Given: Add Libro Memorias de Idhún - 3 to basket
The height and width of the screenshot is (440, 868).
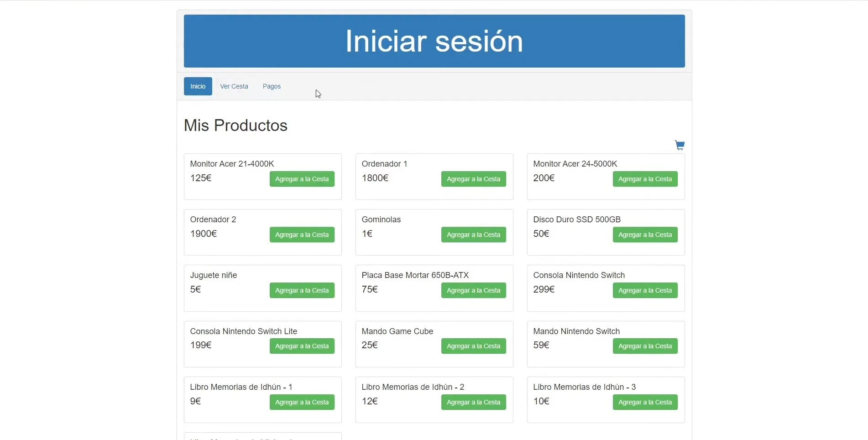Looking at the screenshot, I should [x=645, y=402].
